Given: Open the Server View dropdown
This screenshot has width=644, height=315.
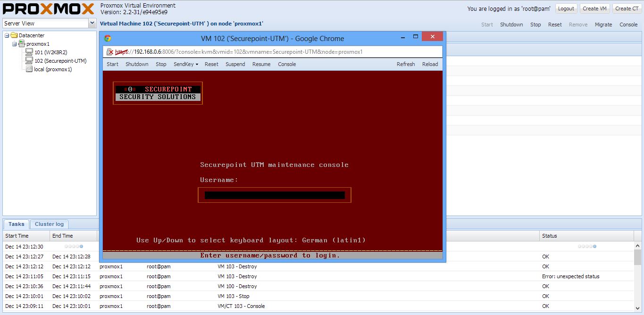Looking at the screenshot, I should pos(92,23).
